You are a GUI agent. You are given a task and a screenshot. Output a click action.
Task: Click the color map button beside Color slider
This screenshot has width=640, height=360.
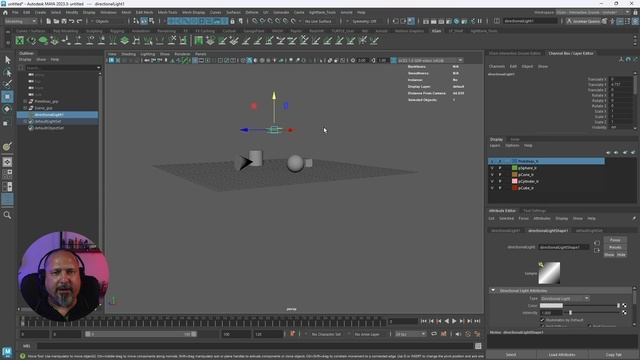[x=624, y=305]
